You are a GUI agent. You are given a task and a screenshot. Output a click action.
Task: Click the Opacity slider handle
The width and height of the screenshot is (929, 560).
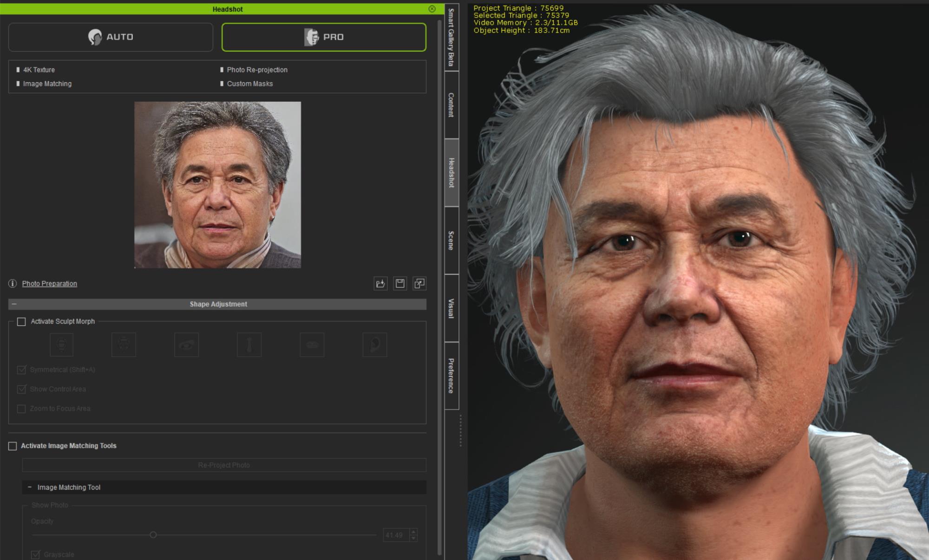[x=153, y=535]
